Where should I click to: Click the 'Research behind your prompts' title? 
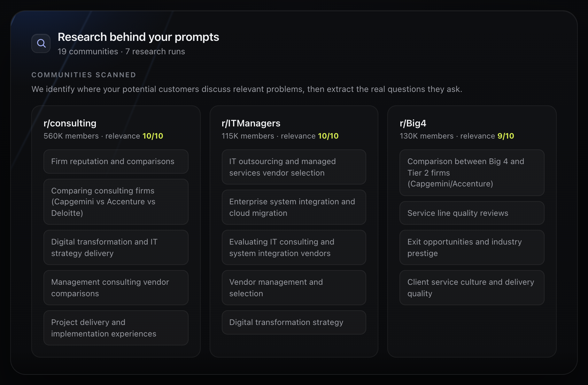click(138, 37)
